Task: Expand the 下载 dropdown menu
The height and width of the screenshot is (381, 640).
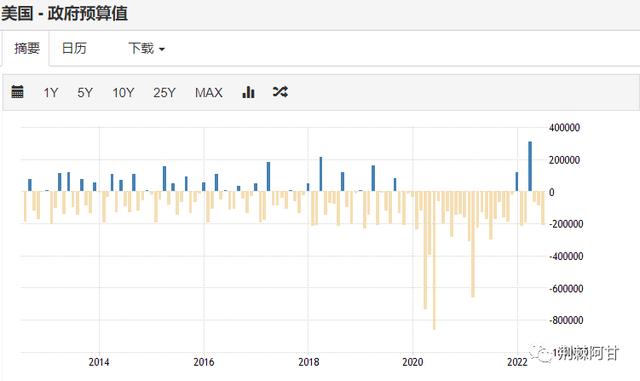Action: (147, 48)
